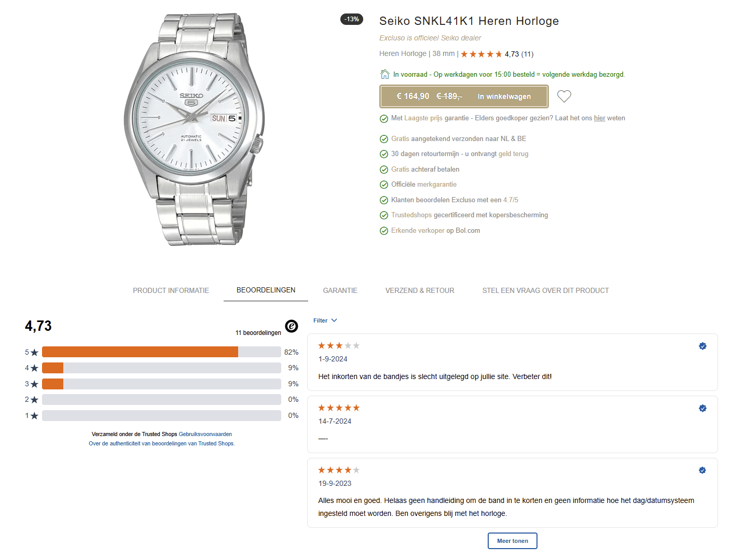Follow the 'hier' lowest price link
The width and height of the screenshot is (744, 560).
[599, 118]
